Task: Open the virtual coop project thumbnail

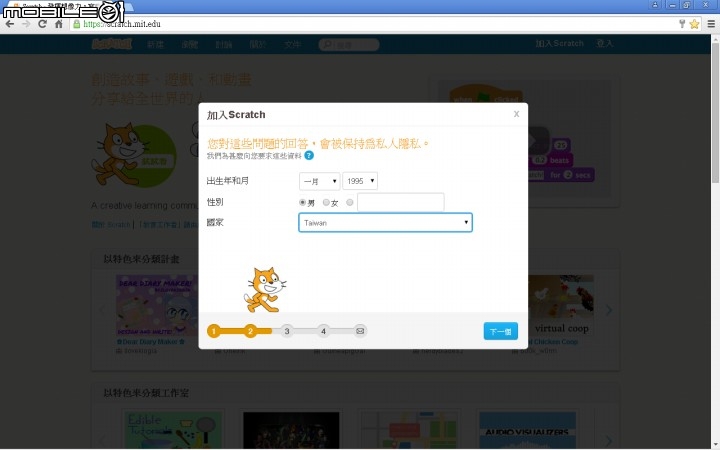Action: click(x=561, y=305)
